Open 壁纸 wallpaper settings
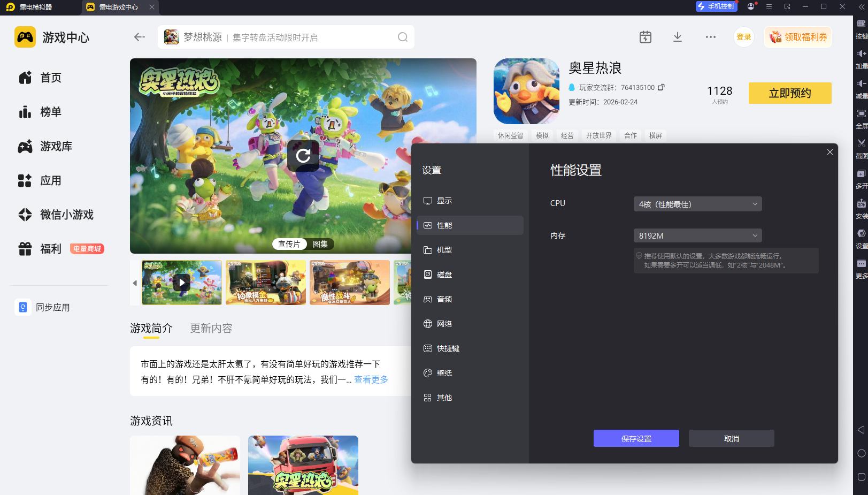 point(470,373)
